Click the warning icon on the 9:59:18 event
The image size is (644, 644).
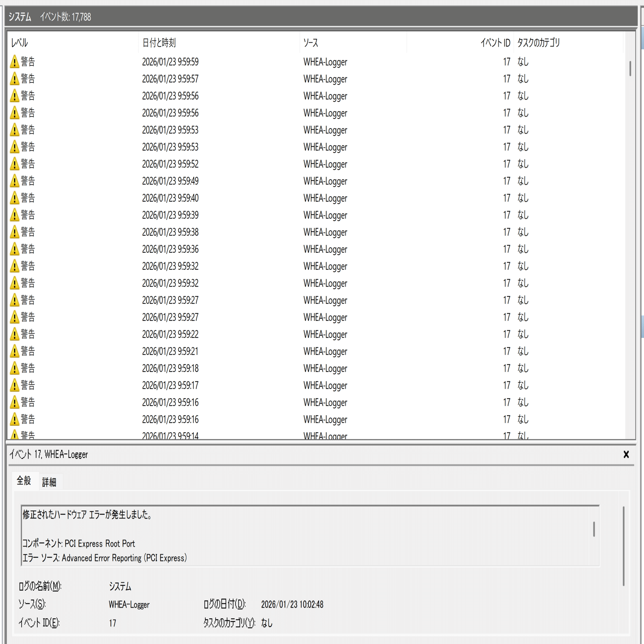14,368
